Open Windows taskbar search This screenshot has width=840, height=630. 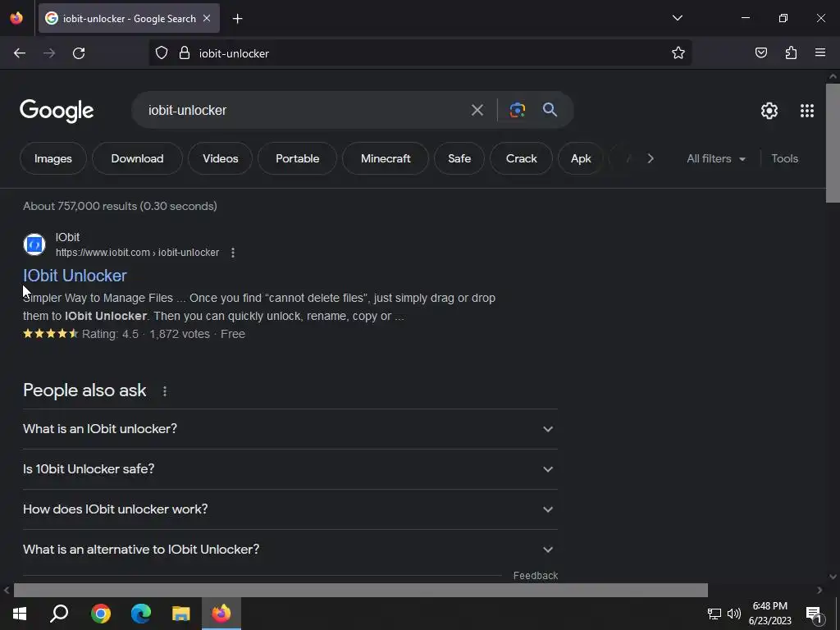pos(59,614)
